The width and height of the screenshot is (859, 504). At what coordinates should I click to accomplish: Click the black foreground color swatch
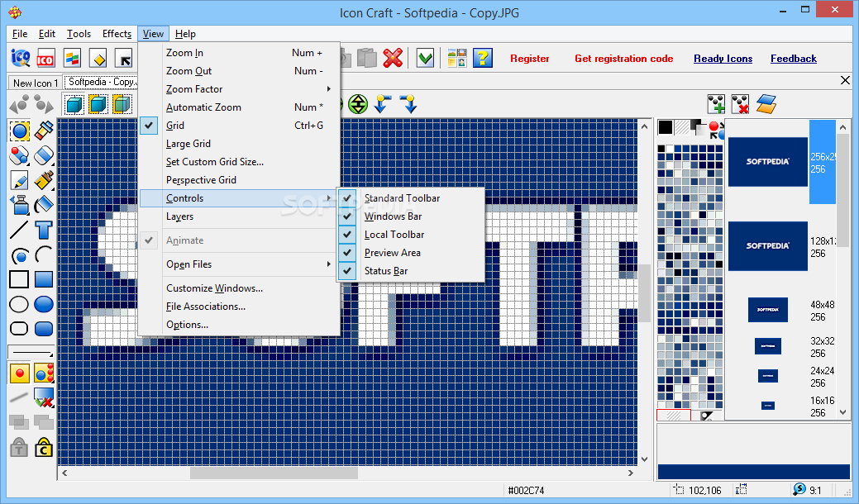[x=666, y=127]
